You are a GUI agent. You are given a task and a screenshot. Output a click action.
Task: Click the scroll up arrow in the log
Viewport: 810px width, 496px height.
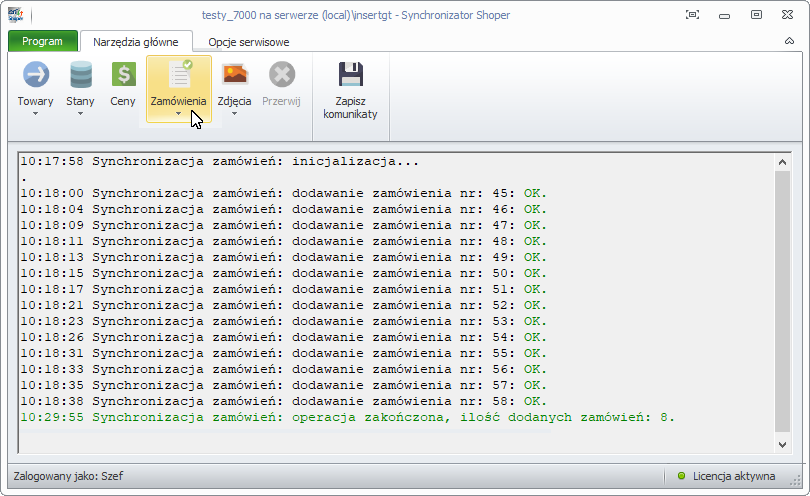tap(782, 163)
